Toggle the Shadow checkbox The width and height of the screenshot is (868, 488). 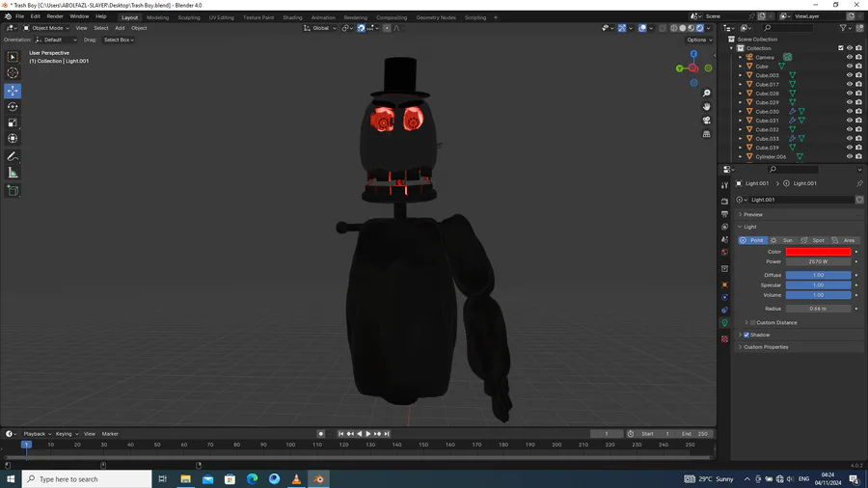pyautogui.click(x=746, y=336)
